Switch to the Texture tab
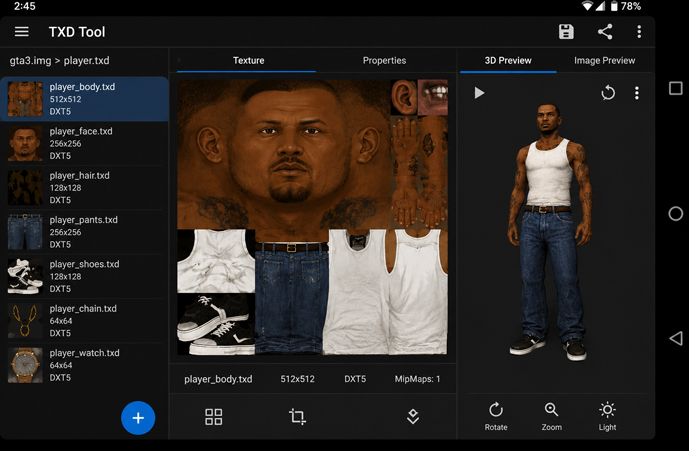Viewport: 689px width, 451px height. point(248,61)
